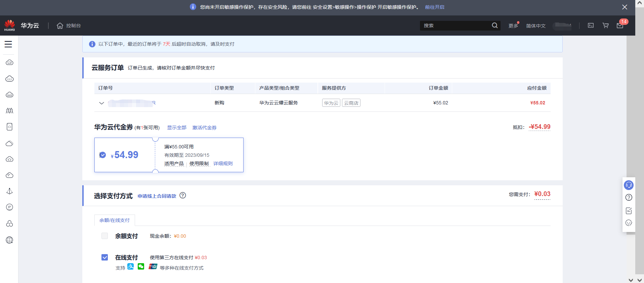Click the 激活代金券 link

click(x=204, y=128)
